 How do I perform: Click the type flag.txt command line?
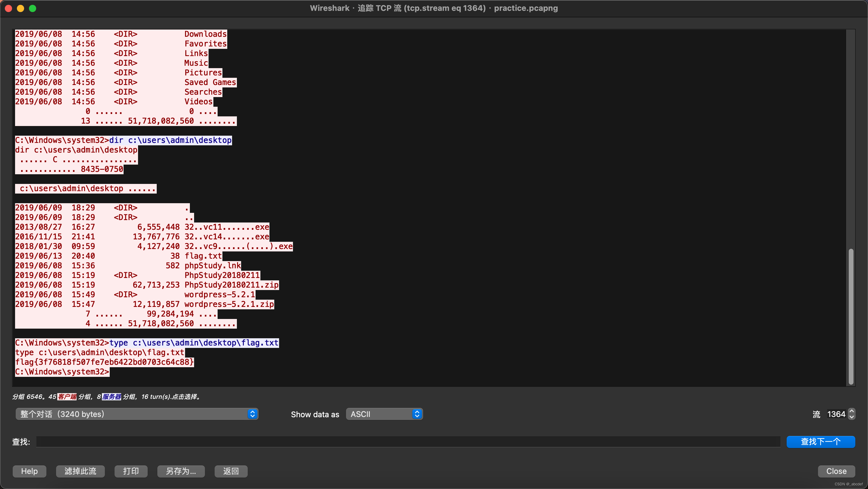pyautogui.click(x=194, y=343)
